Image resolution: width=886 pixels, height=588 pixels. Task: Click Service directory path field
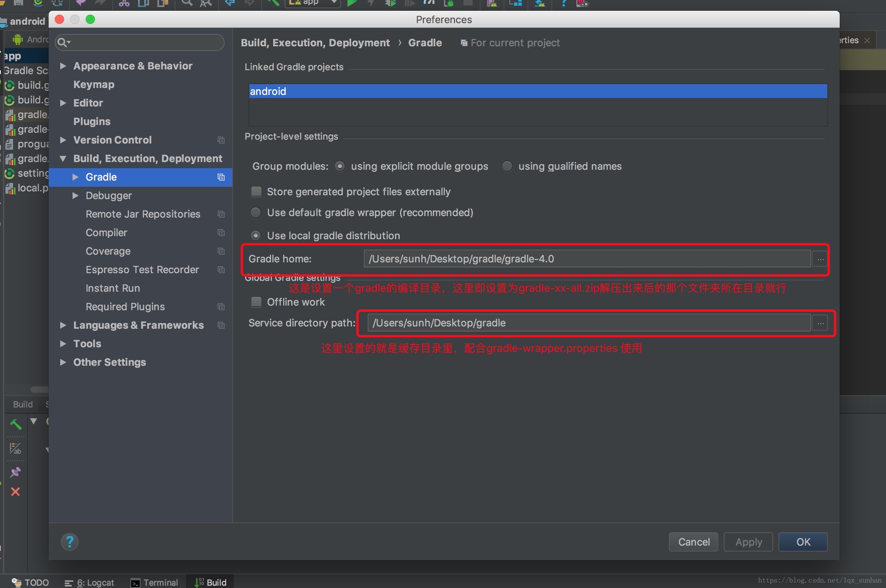pyautogui.click(x=589, y=323)
